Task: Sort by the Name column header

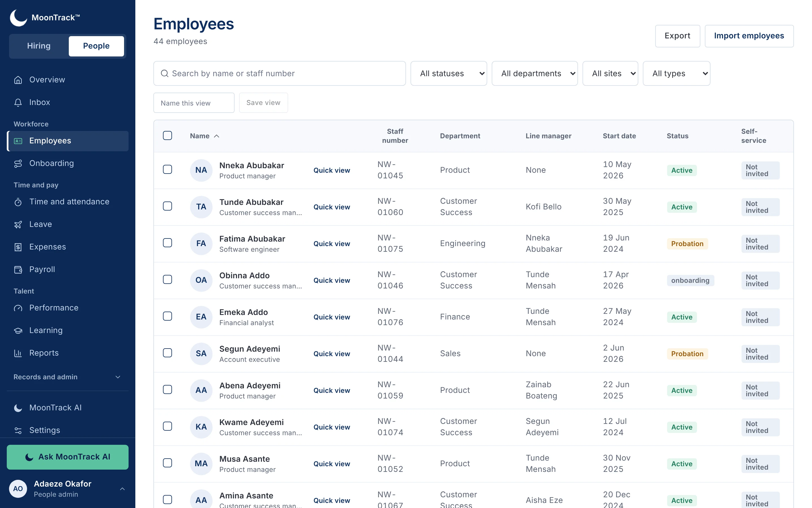Action: (x=205, y=136)
